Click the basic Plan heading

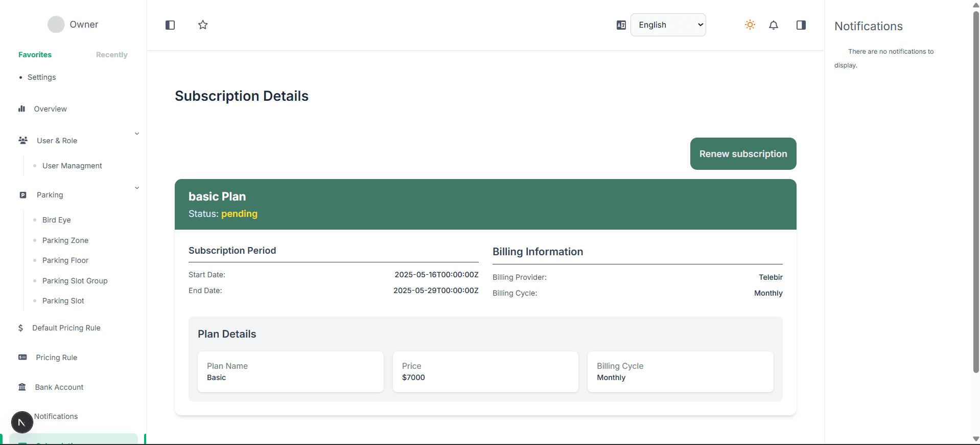(x=217, y=196)
